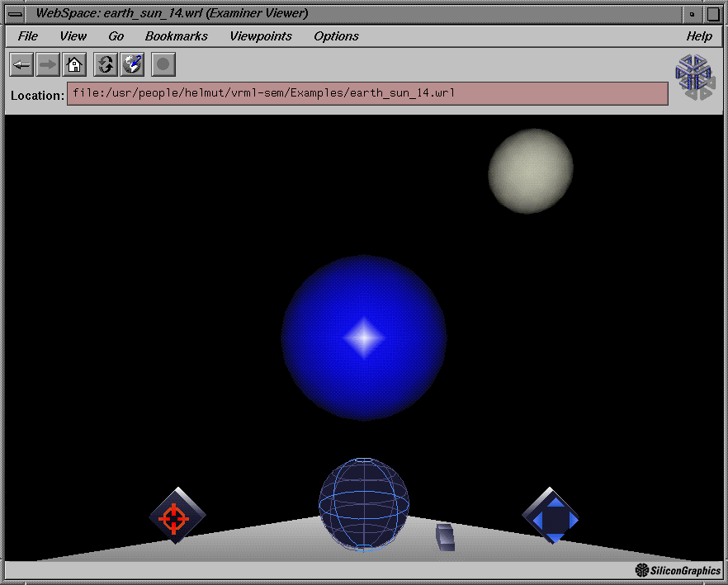Click the Location URL input field
Screen dimensions: 728x585
point(368,94)
